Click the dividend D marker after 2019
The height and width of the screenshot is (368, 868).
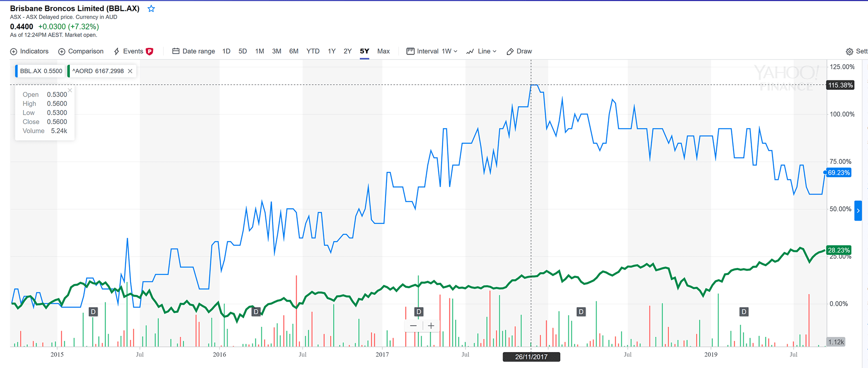coord(744,312)
